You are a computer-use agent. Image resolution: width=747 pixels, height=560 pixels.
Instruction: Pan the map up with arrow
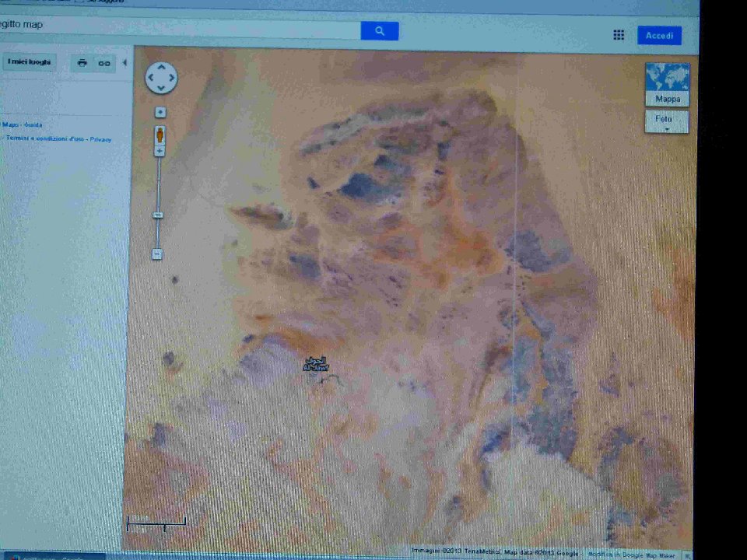tap(161, 67)
